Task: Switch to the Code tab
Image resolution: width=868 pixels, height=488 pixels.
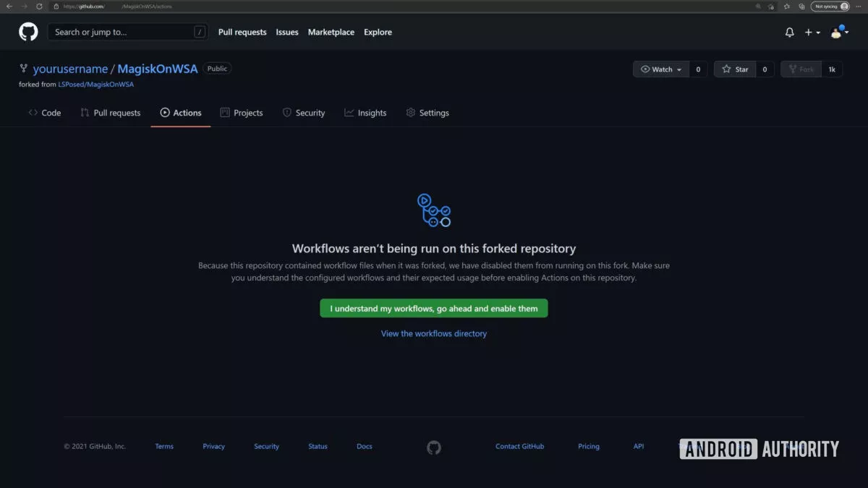Action: point(44,113)
